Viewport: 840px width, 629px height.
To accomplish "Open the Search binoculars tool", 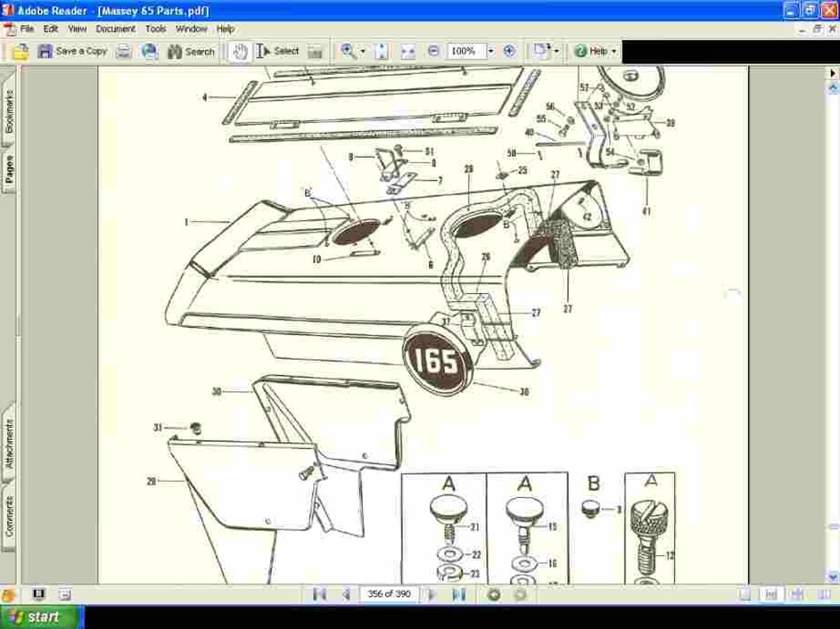I will [x=191, y=52].
